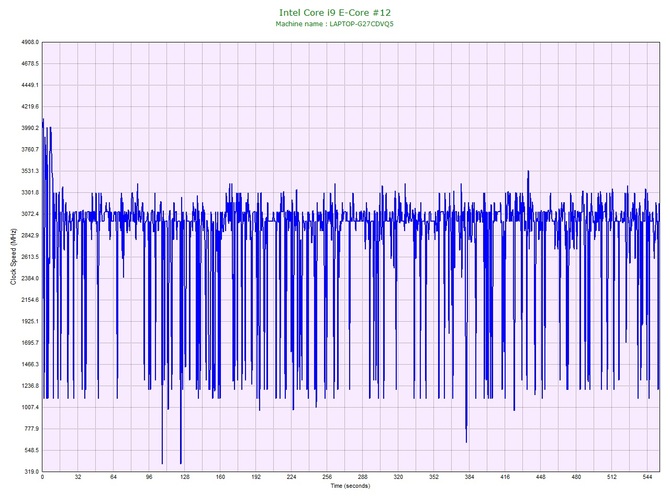670x503 pixels.
Task: Click the x-axis tick label 352
Action: [434, 477]
